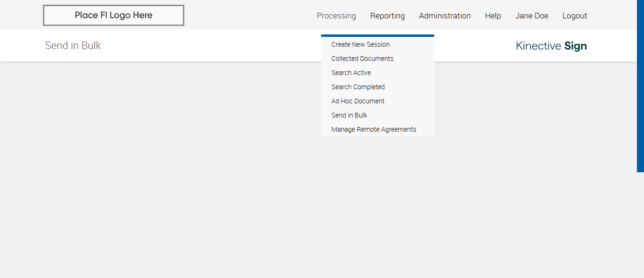Choose Collected Documents in Processing menu
Viewport: 644px width, 278px height.
coord(362,59)
